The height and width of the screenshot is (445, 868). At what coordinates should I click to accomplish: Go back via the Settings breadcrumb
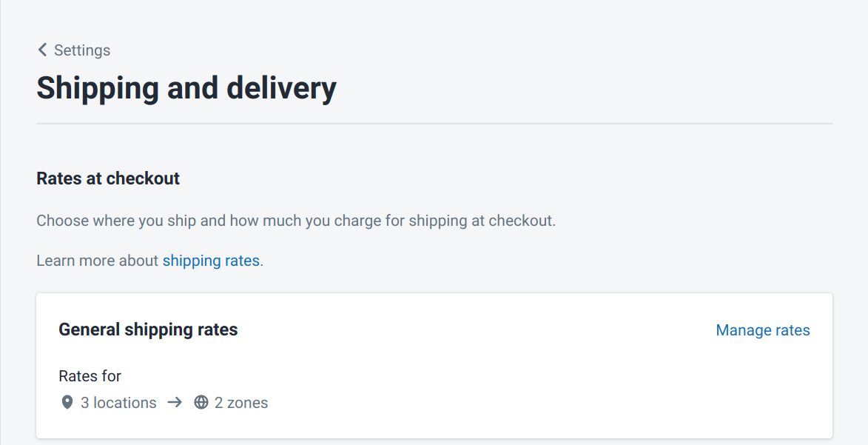coord(81,50)
